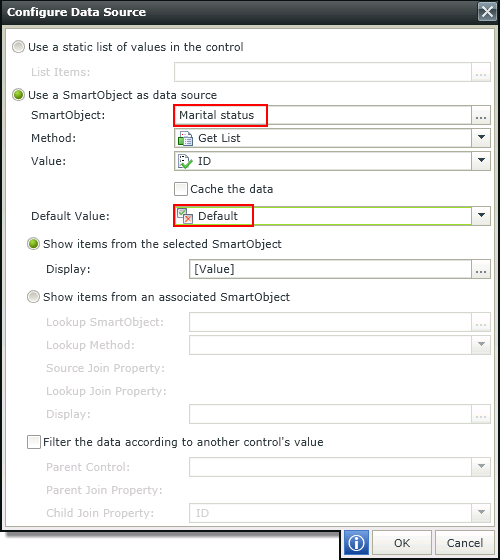This screenshot has width=500, height=560.
Task: Click the ID value property icon
Action: point(185,161)
